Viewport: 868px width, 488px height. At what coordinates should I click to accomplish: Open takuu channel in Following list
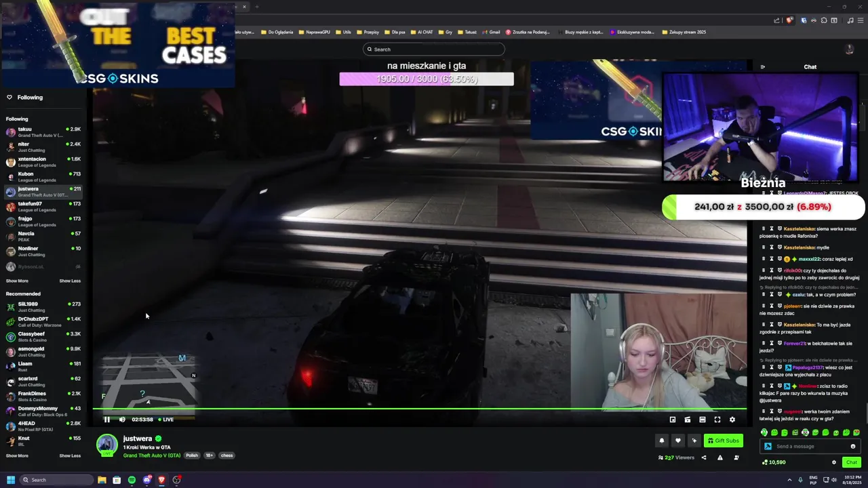(43, 131)
